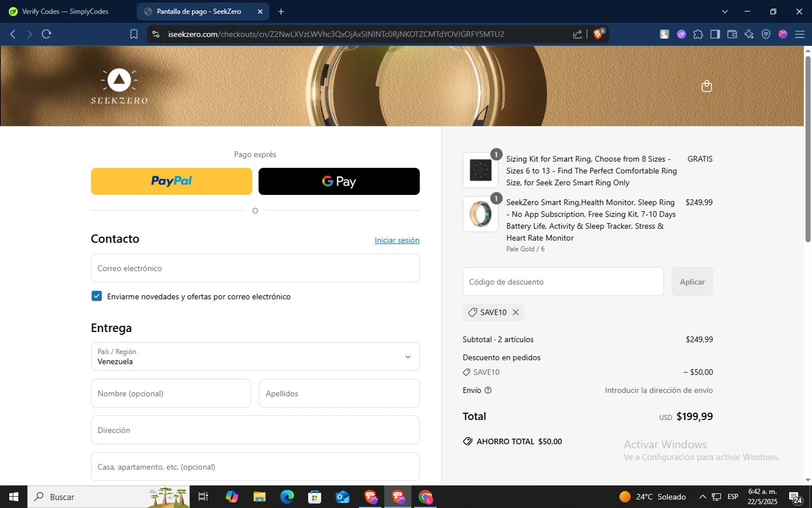Open the browser hamburger main menu
Viewport: 812px width, 508px height.
(800, 34)
